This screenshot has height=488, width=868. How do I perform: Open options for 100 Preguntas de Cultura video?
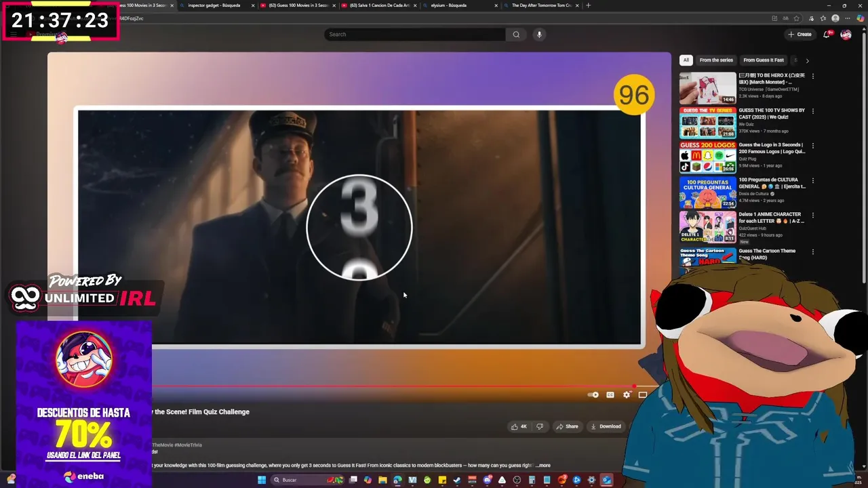813,181
